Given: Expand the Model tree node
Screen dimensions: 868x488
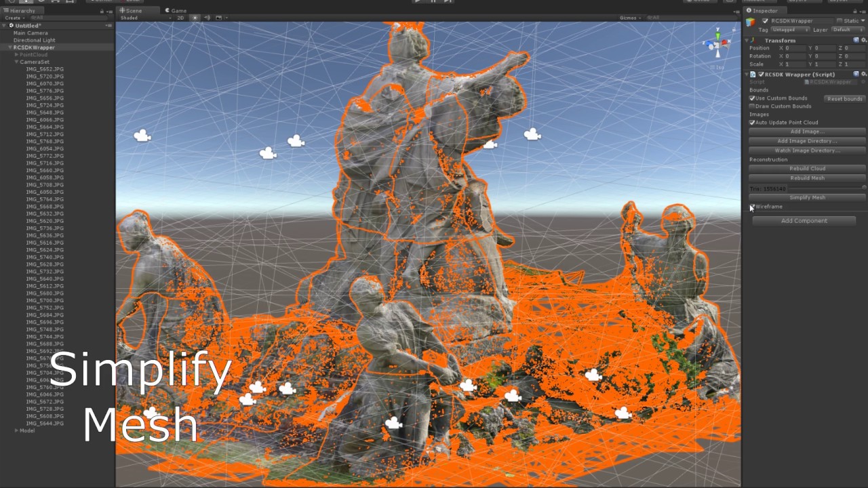Looking at the screenshot, I should pos(17,430).
